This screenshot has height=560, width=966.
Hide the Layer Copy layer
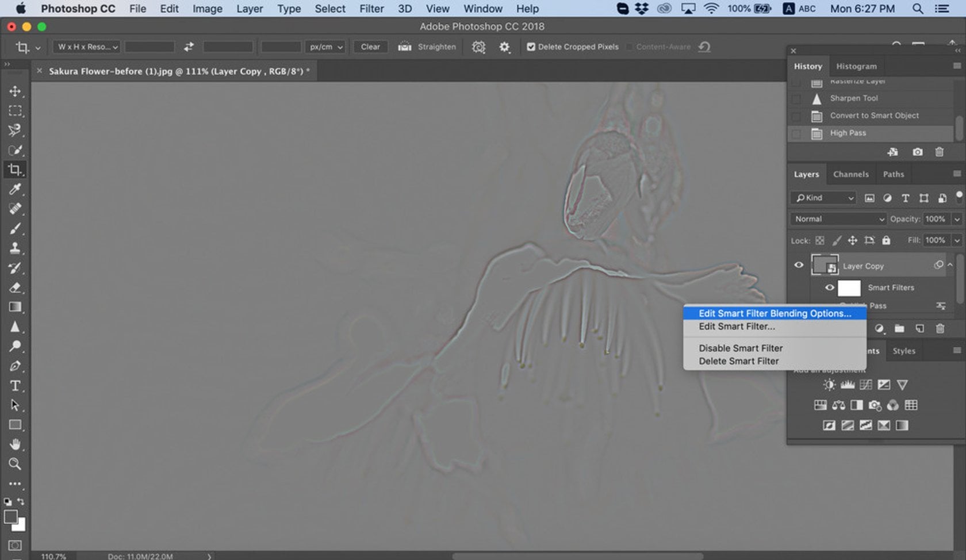click(799, 265)
